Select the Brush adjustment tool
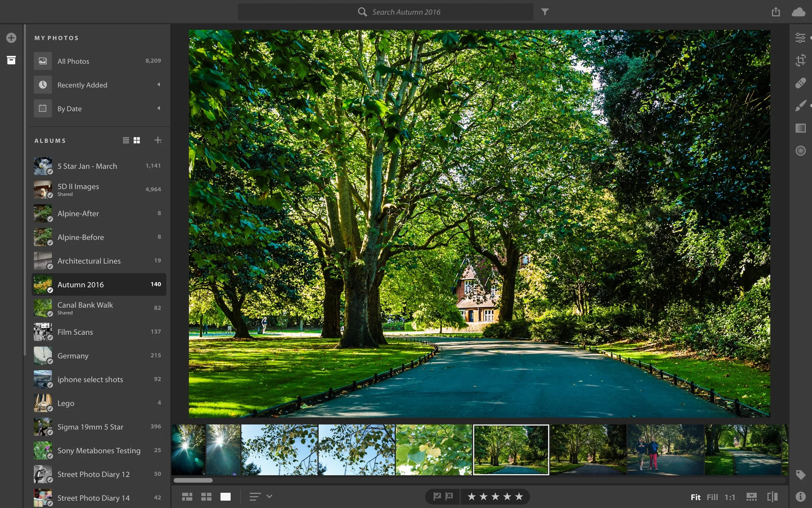This screenshot has height=508, width=812. tap(800, 106)
